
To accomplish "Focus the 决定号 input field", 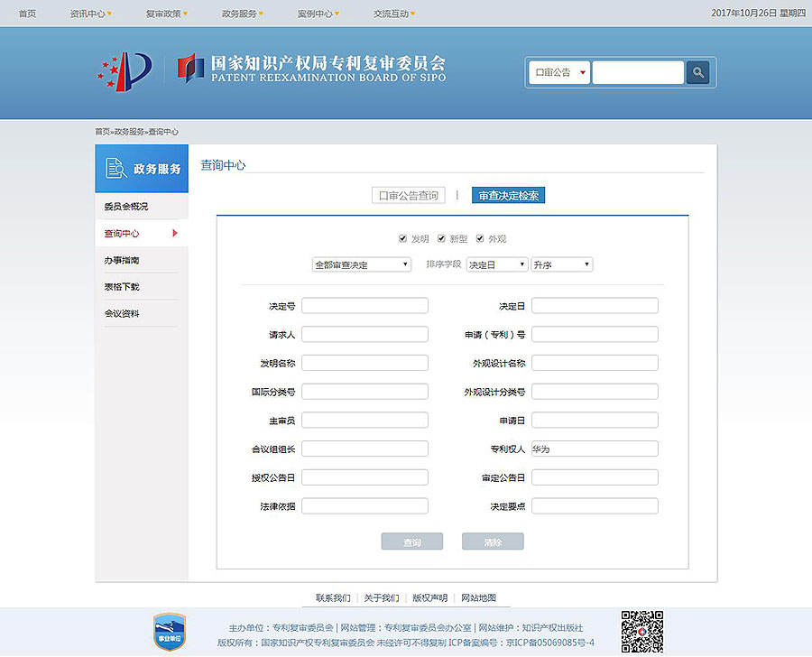I will click(x=365, y=306).
